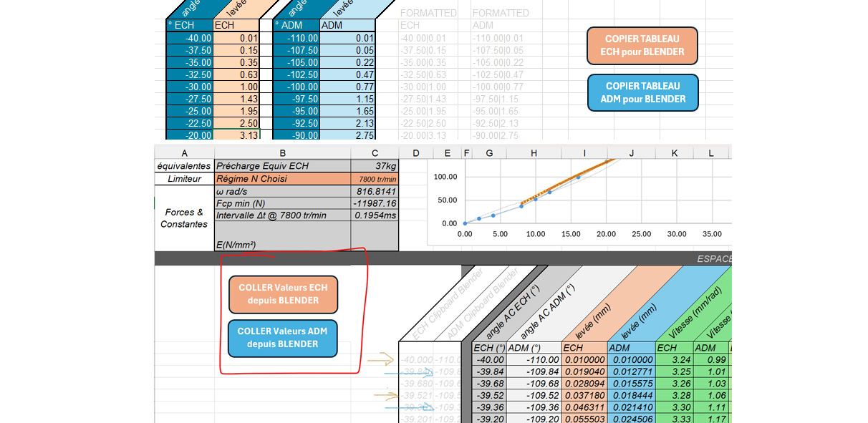The height and width of the screenshot is (423, 868).
Task: Click the 816.8141 ω rad/s value cell
Action: [x=374, y=192]
